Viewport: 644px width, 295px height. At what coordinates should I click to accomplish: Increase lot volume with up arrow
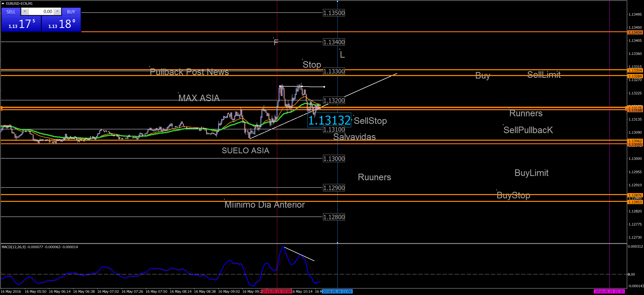(57, 11)
